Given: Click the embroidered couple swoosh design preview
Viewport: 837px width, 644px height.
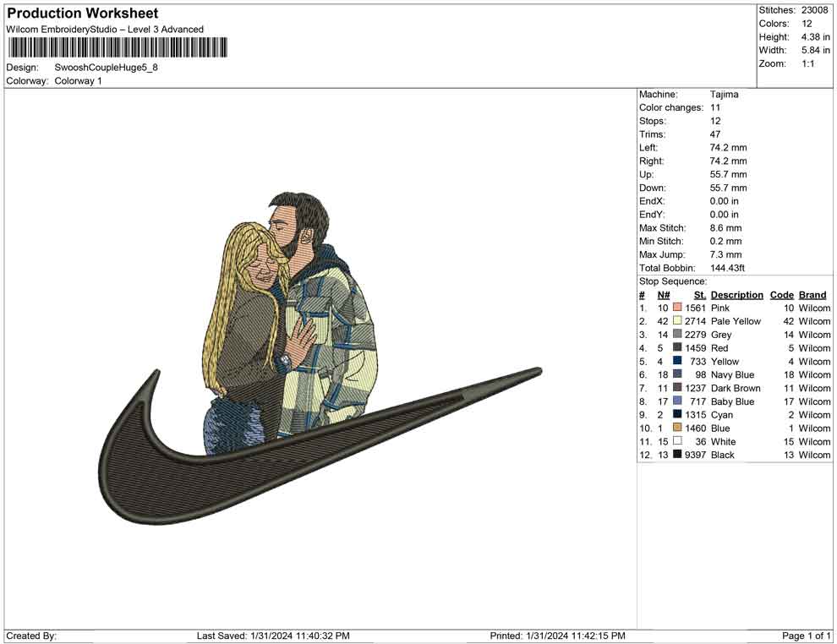Looking at the screenshot, I should click(320, 358).
